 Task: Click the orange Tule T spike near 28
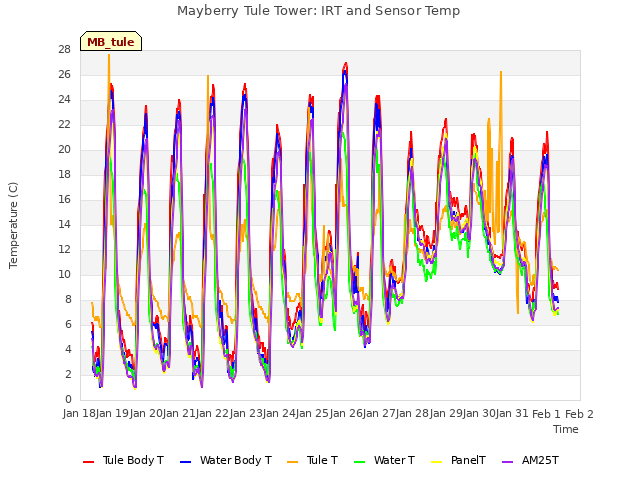click(x=109, y=56)
